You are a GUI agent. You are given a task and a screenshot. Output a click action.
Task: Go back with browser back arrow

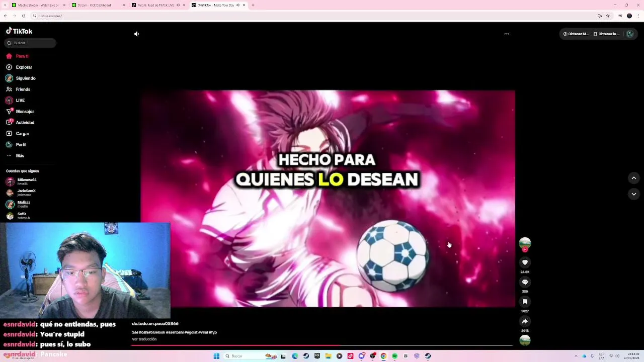pyautogui.click(x=6, y=16)
